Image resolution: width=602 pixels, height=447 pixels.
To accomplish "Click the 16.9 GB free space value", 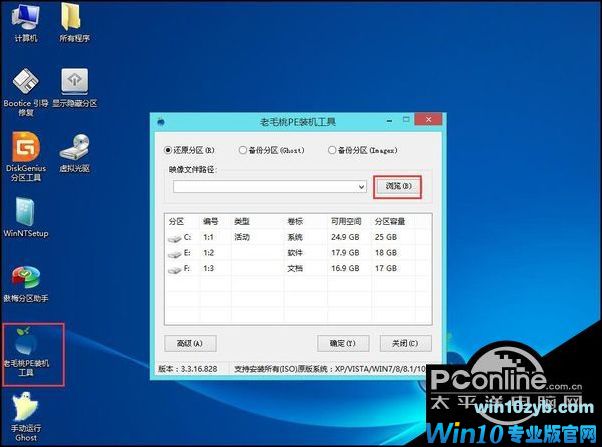I will tap(345, 268).
